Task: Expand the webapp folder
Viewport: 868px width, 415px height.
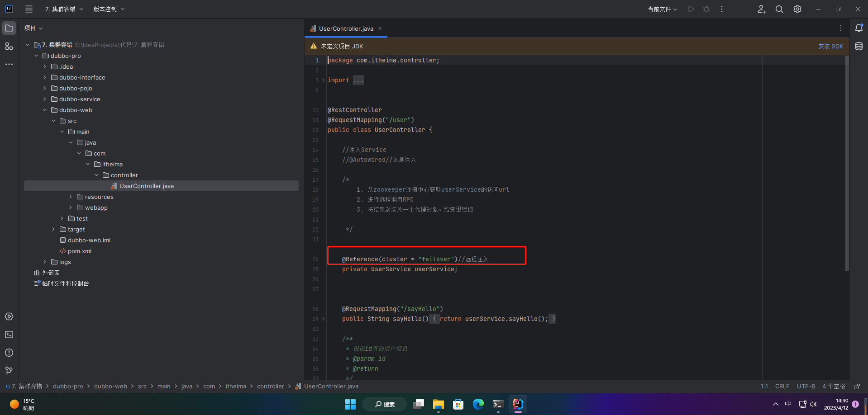Action: point(71,207)
